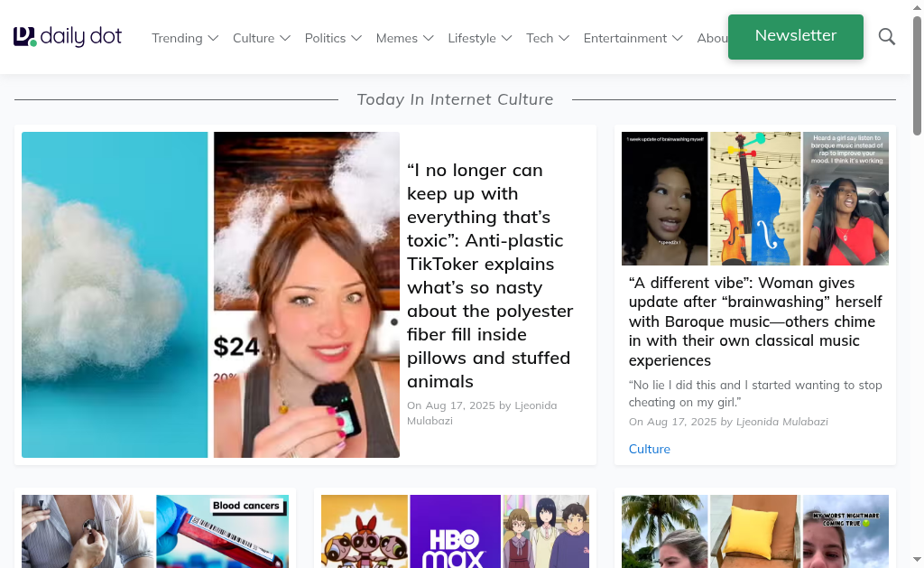Click the polyester fiber cloud thumbnail
The width and height of the screenshot is (924, 568).
pos(210,294)
